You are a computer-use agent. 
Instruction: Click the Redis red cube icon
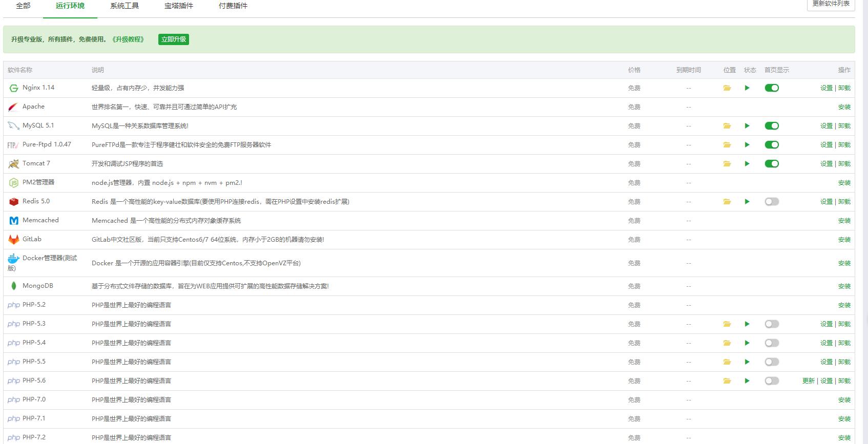[x=14, y=202]
